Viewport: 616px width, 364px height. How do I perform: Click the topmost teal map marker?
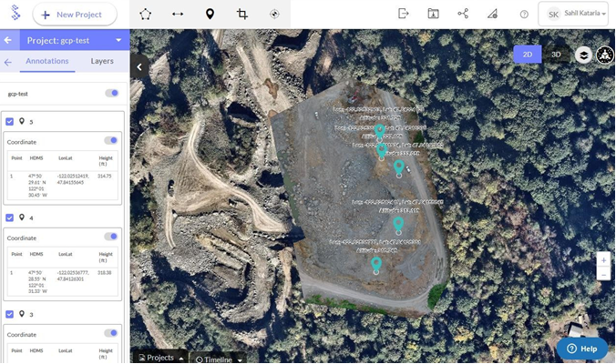pos(379,132)
